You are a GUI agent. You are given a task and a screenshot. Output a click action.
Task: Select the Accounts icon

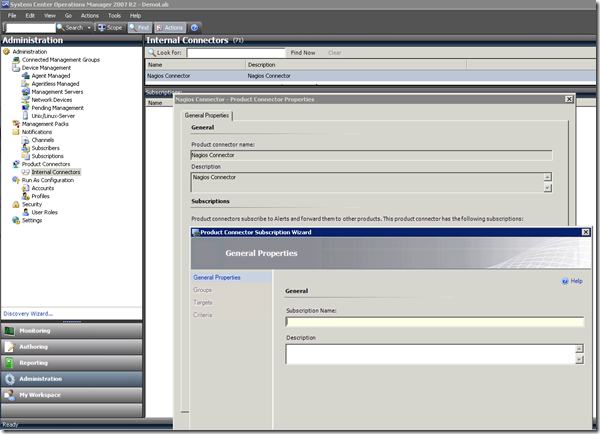26,188
